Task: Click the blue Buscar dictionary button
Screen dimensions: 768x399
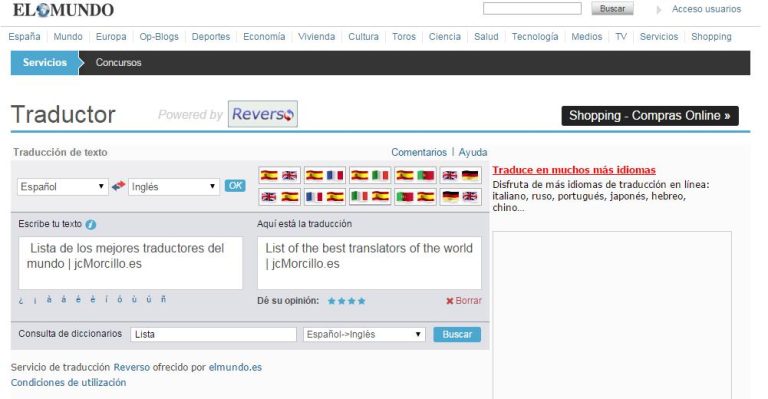Action: 457,334
